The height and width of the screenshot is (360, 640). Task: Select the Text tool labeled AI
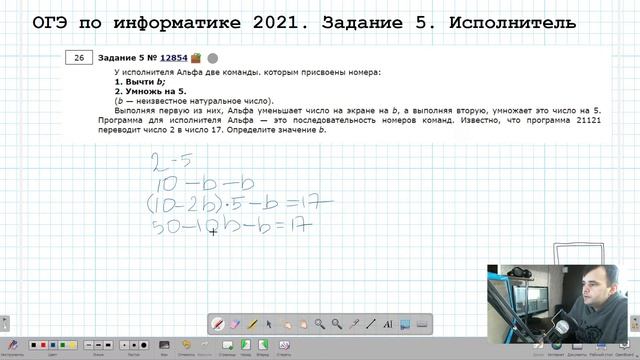(x=388, y=324)
